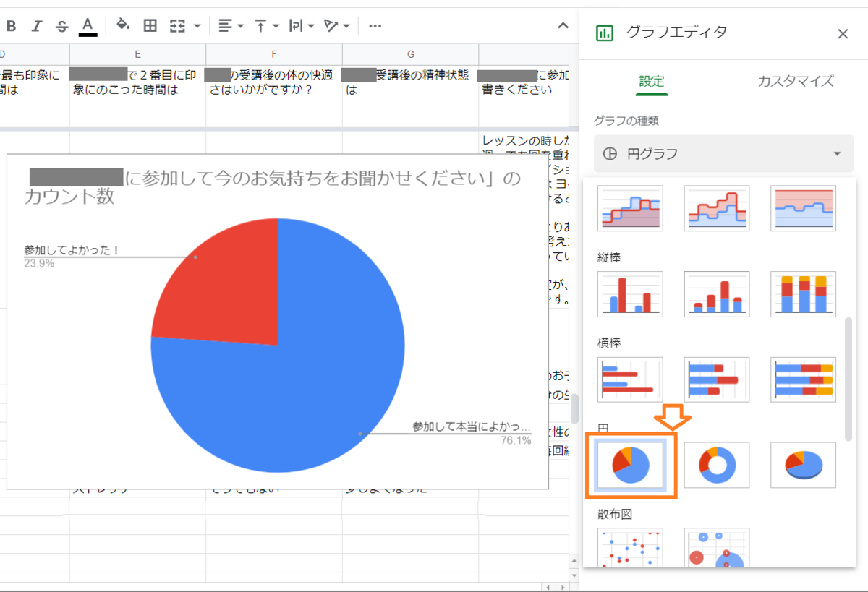Select the basic bar chart under 横棒
This screenshot has height=592, width=868.
pos(630,379)
